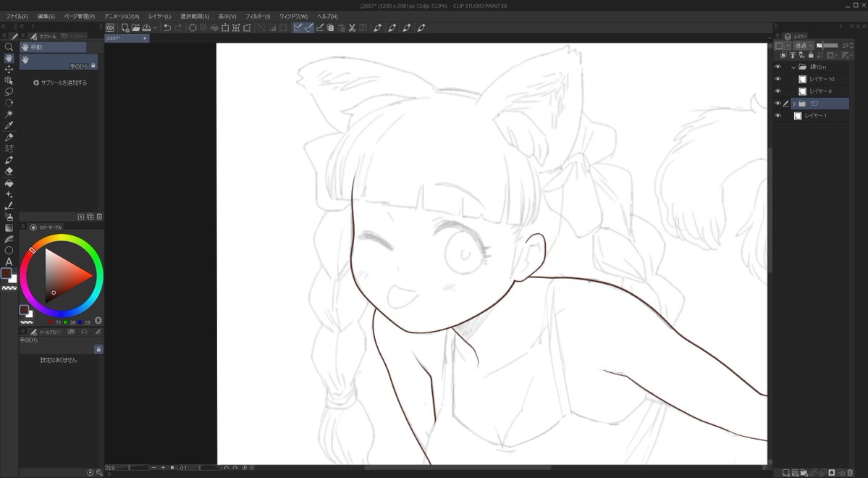Select the Operation object tool
The image size is (868, 478).
coord(9,80)
